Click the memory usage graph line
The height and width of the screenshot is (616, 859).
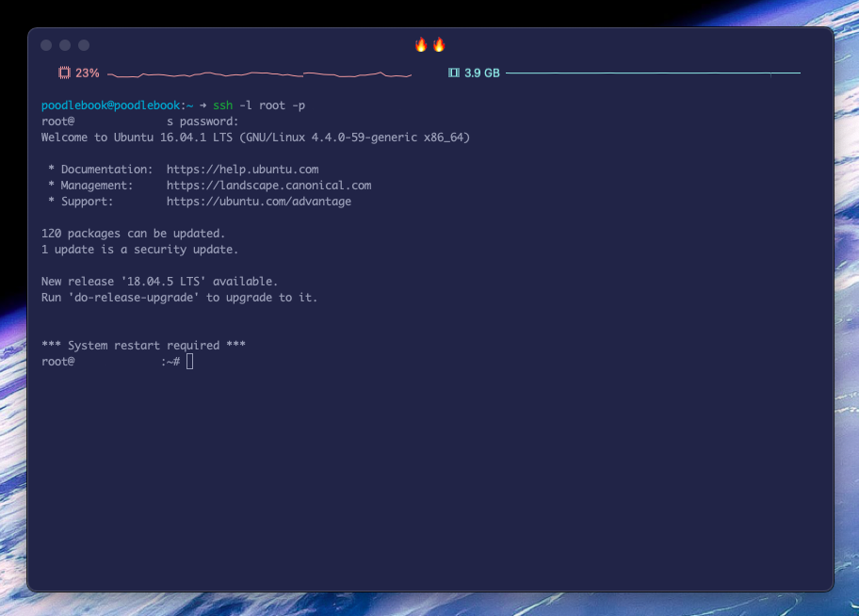(x=653, y=73)
